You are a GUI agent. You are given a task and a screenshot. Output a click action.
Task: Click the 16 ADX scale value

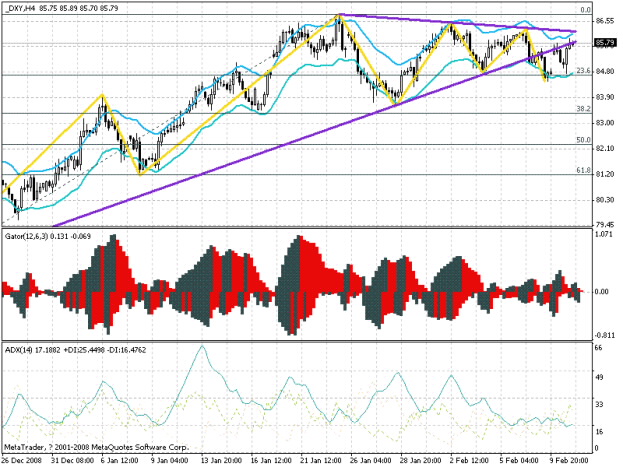click(598, 432)
